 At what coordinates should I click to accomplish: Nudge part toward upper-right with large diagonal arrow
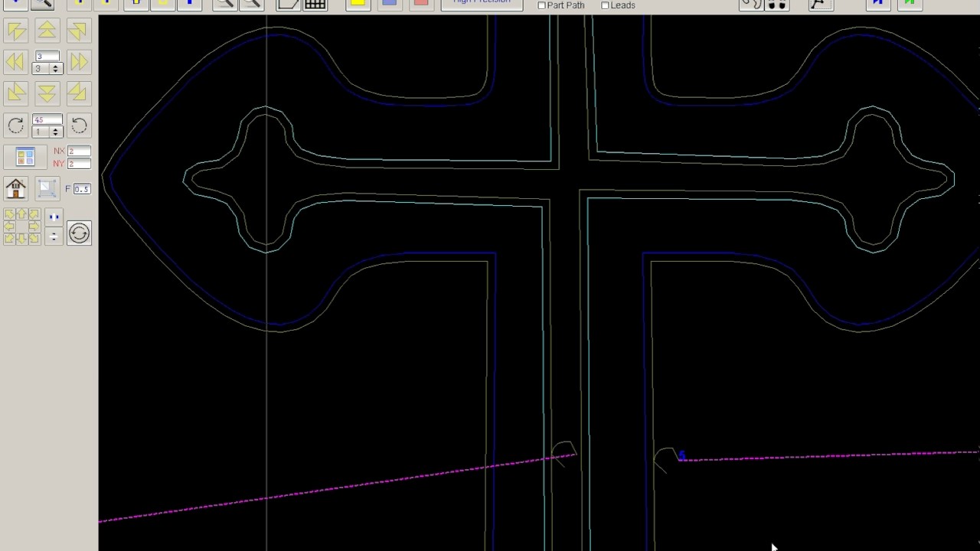coord(77,31)
